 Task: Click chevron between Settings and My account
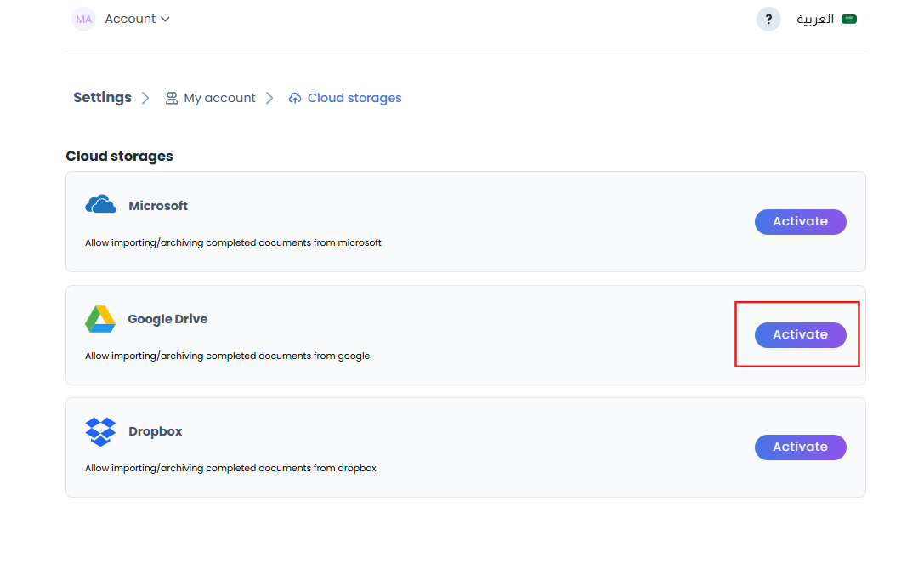coord(145,98)
